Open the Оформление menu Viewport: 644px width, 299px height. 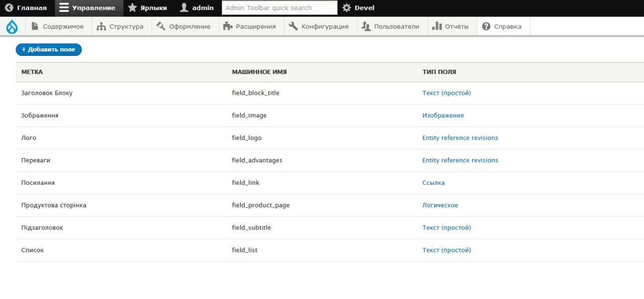[x=185, y=27]
